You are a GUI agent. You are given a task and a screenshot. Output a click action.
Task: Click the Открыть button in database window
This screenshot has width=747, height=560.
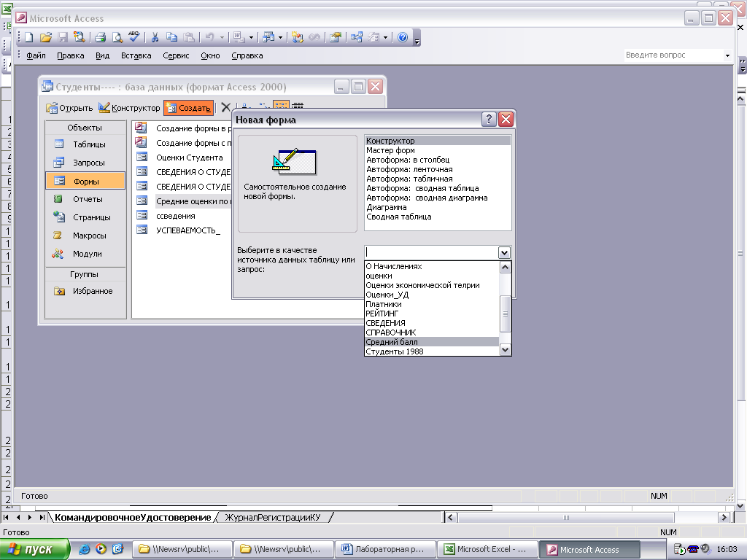[69, 108]
